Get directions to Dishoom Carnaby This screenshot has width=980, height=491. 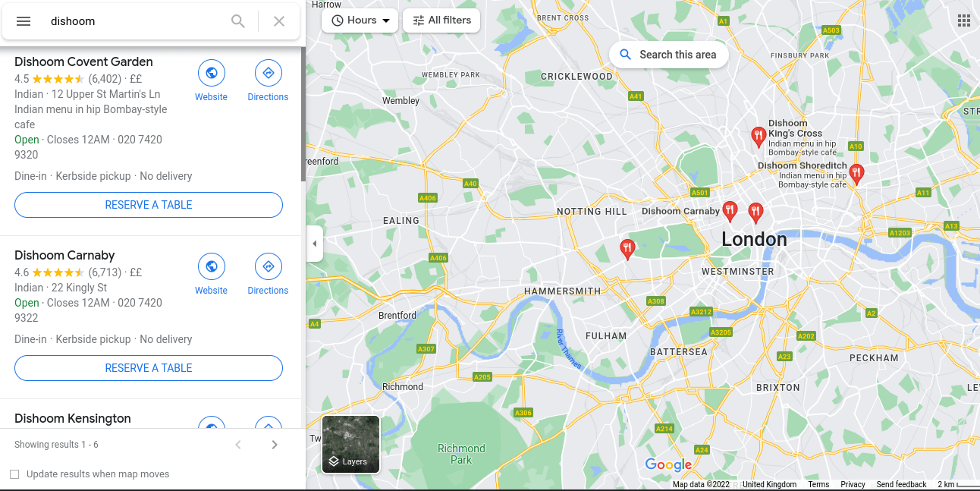[268, 267]
